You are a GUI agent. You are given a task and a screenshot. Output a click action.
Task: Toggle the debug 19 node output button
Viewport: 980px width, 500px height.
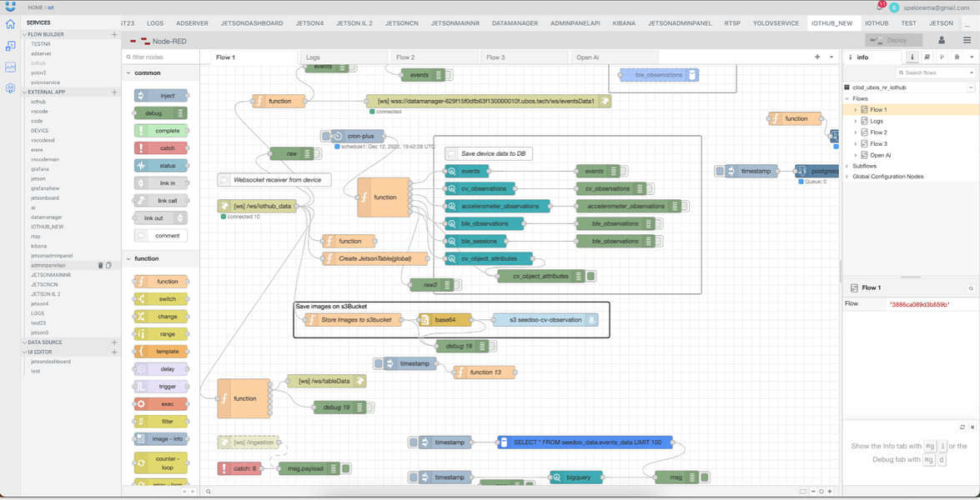click(370, 407)
